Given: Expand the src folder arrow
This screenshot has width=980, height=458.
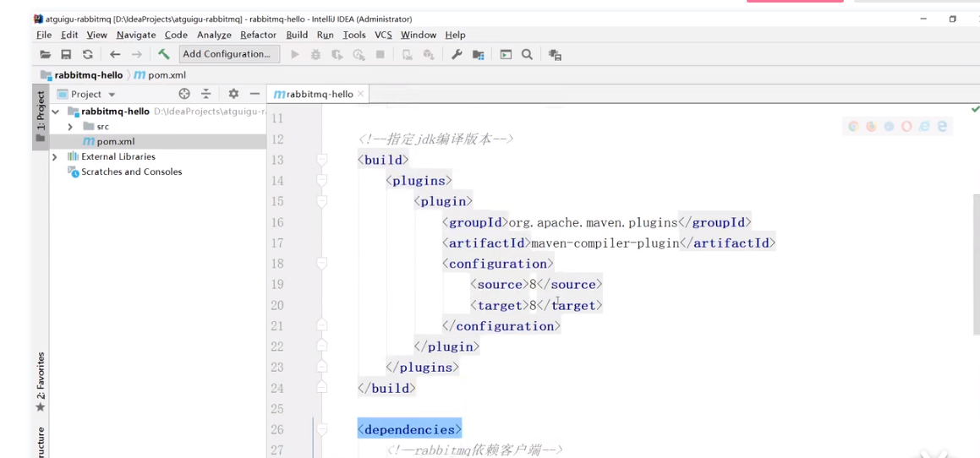Looking at the screenshot, I should click(x=70, y=126).
